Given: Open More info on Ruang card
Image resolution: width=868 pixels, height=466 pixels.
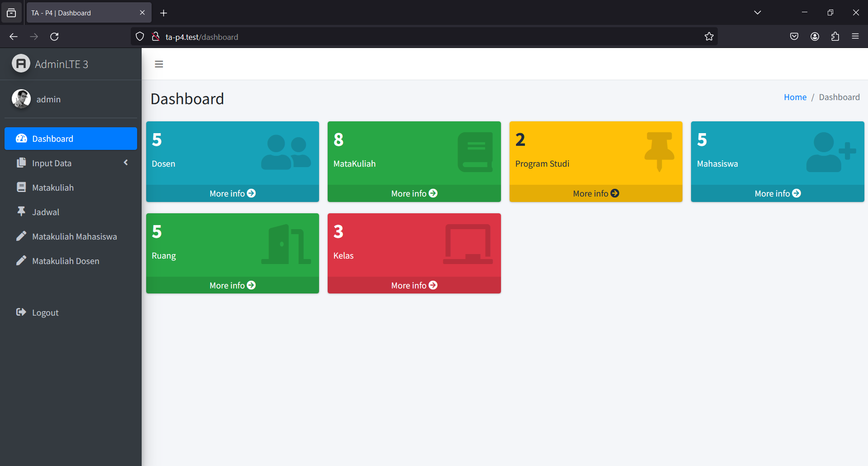Looking at the screenshot, I should 233,285.
